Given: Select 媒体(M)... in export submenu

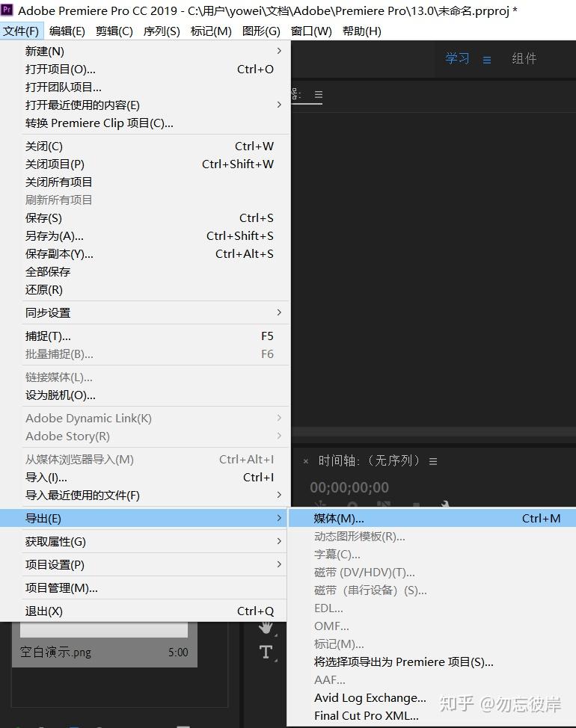Looking at the screenshot, I should (x=432, y=518).
